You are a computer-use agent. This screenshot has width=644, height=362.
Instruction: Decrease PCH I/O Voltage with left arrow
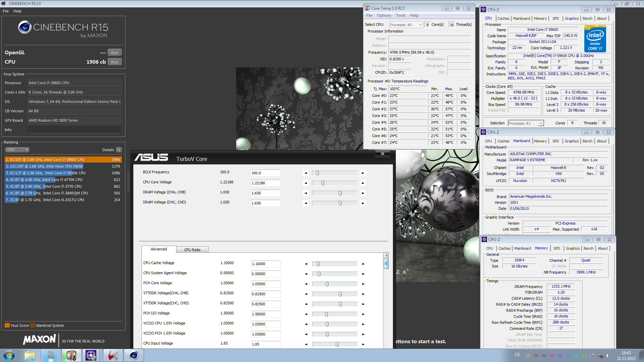306,314
